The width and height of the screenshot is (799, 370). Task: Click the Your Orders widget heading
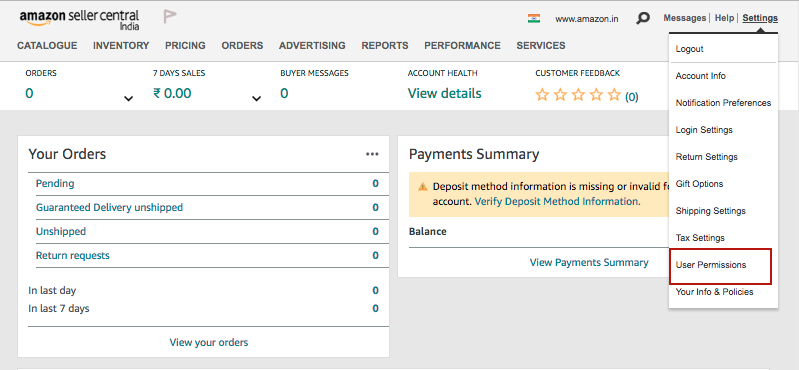pyautogui.click(x=67, y=154)
